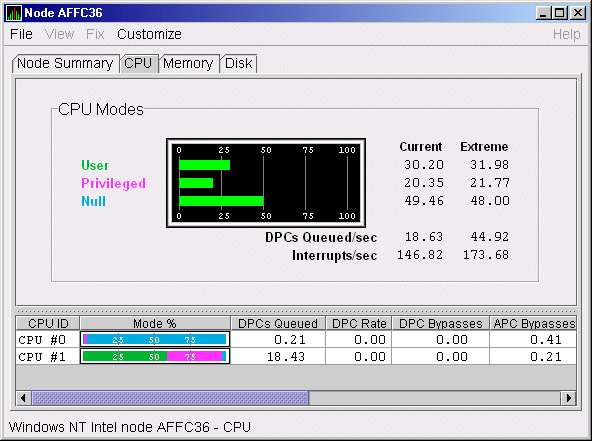Viewport: 592px width, 441px height.
Task: Click the CPU #1 mode percentage bar
Action: coord(155,356)
